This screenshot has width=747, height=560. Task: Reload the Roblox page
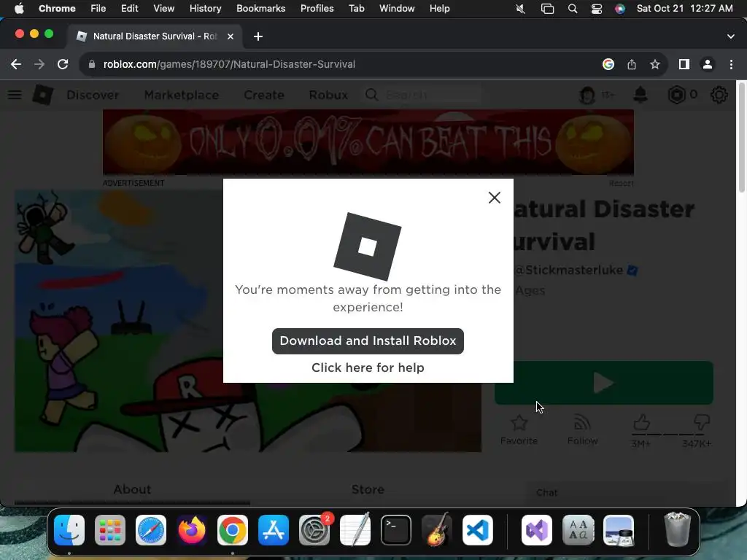(63, 64)
